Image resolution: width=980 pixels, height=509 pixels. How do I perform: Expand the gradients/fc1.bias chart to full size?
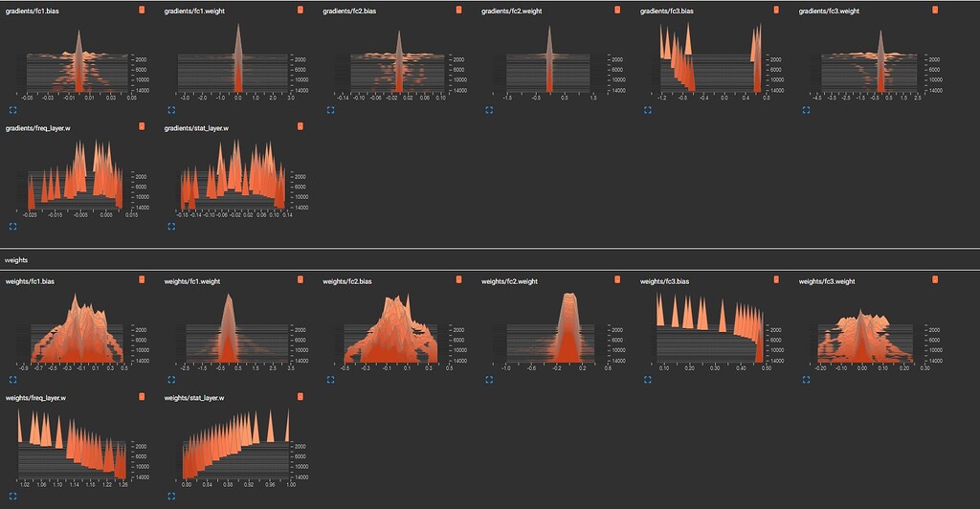[x=13, y=110]
